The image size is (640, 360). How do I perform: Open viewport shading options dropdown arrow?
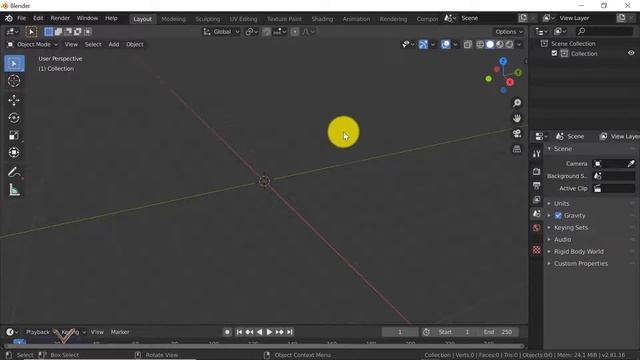tap(519, 44)
